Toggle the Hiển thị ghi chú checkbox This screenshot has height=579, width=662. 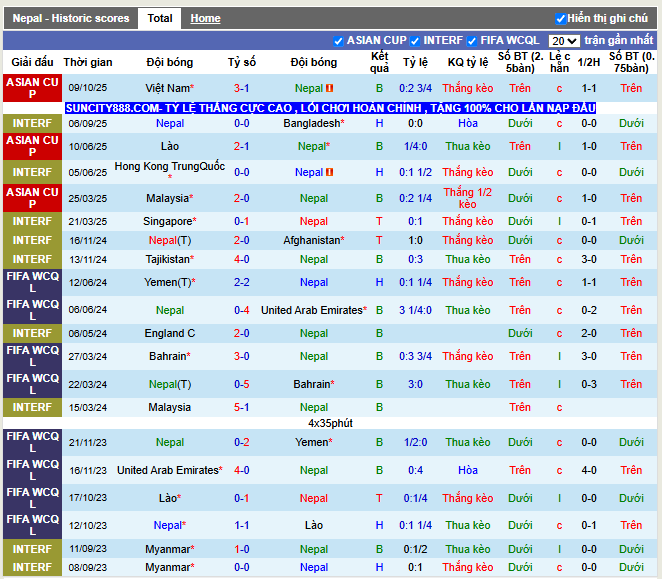(561, 18)
